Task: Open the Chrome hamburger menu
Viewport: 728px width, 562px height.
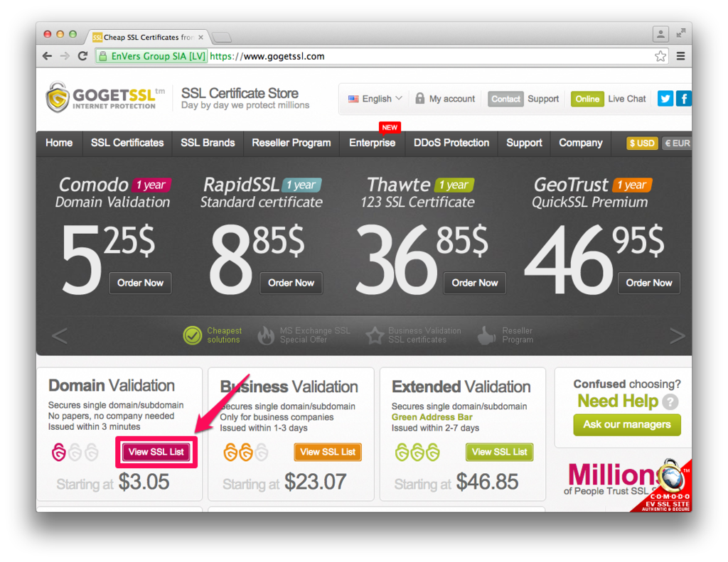Action: click(680, 56)
